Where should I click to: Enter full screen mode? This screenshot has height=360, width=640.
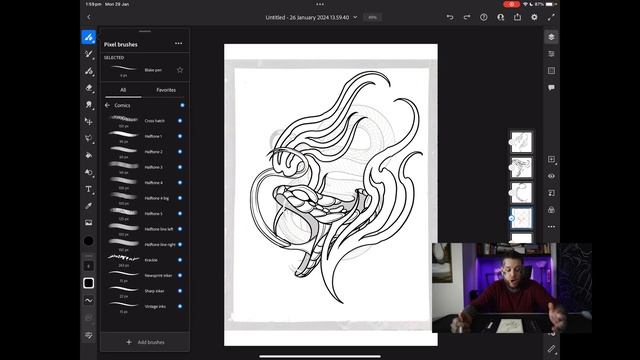(551, 17)
